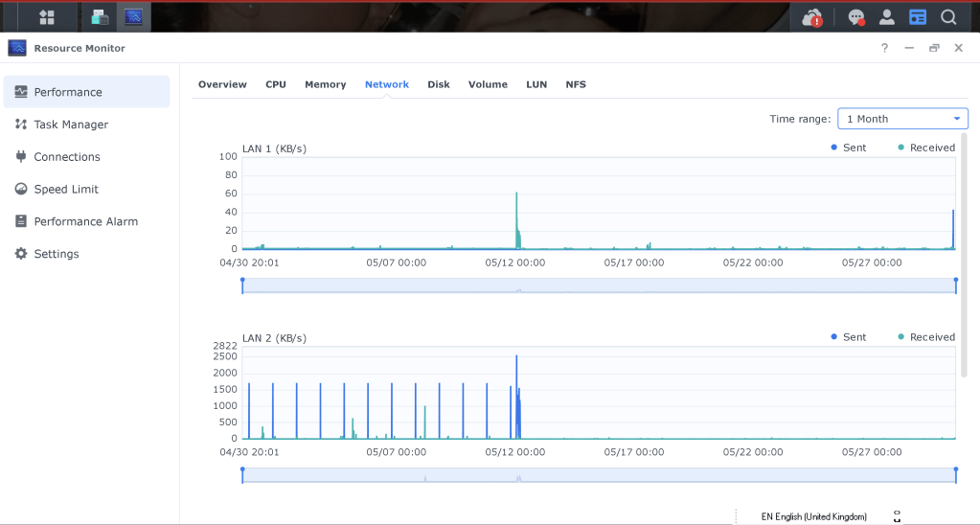This screenshot has width=980, height=525.
Task: Toggle the Sent series in LAN 2 legend
Action: click(x=849, y=337)
